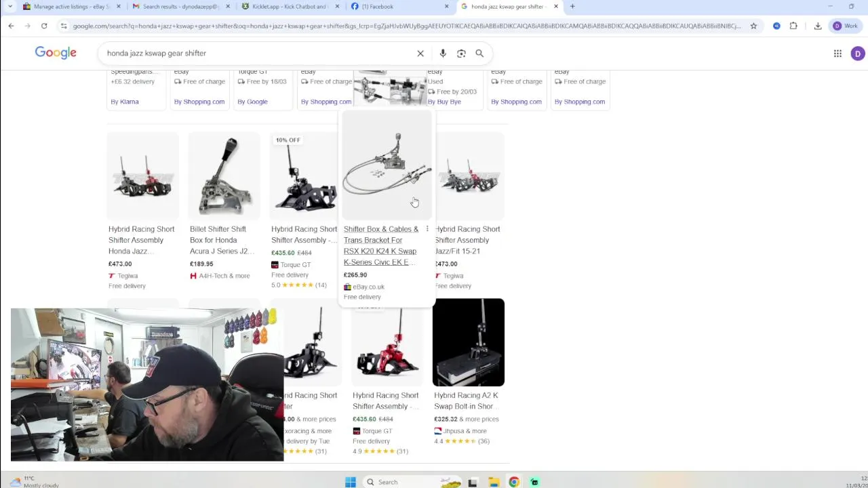Click the 10% OFF badge product image

[x=303, y=176]
